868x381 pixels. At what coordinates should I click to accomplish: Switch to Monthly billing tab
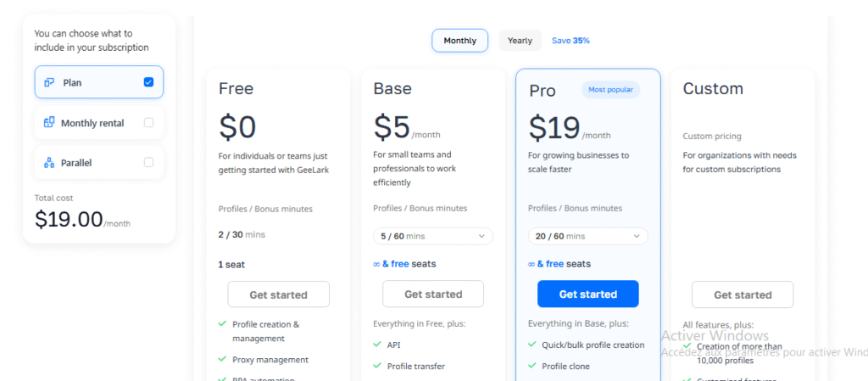coord(459,41)
